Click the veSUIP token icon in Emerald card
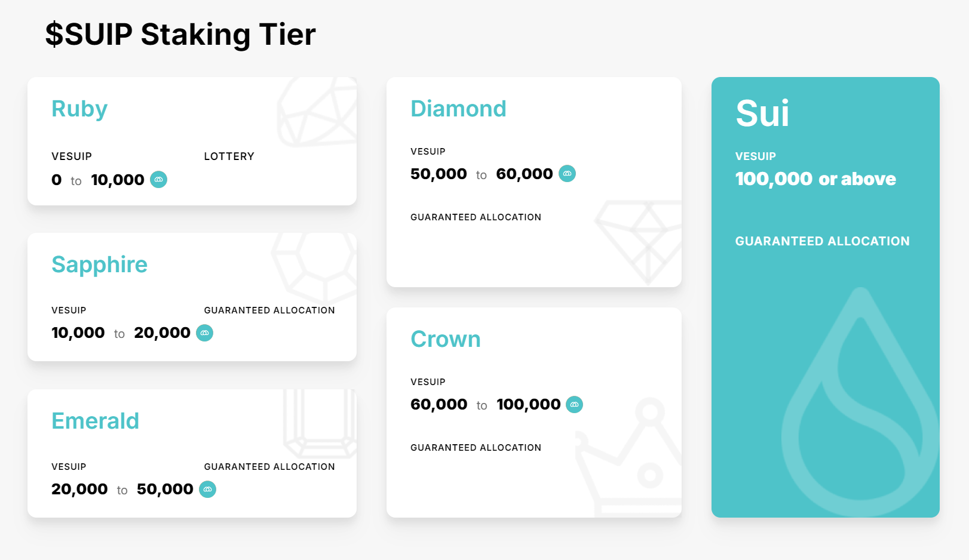Viewport: 969px width, 560px height. 207,489
